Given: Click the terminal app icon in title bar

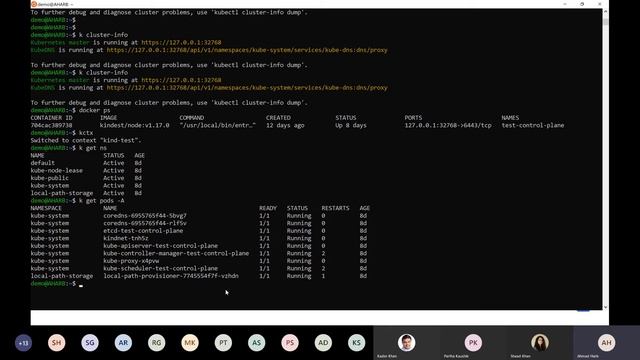Looking at the screenshot, I should [x=34, y=4].
